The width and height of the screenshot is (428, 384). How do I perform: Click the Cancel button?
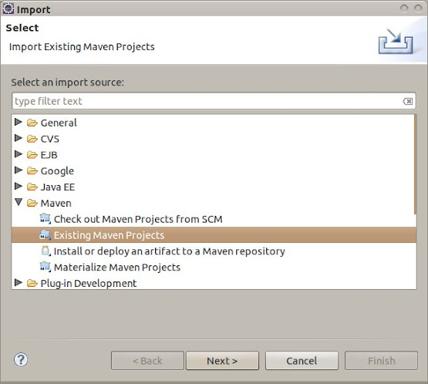[x=302, y=361]
